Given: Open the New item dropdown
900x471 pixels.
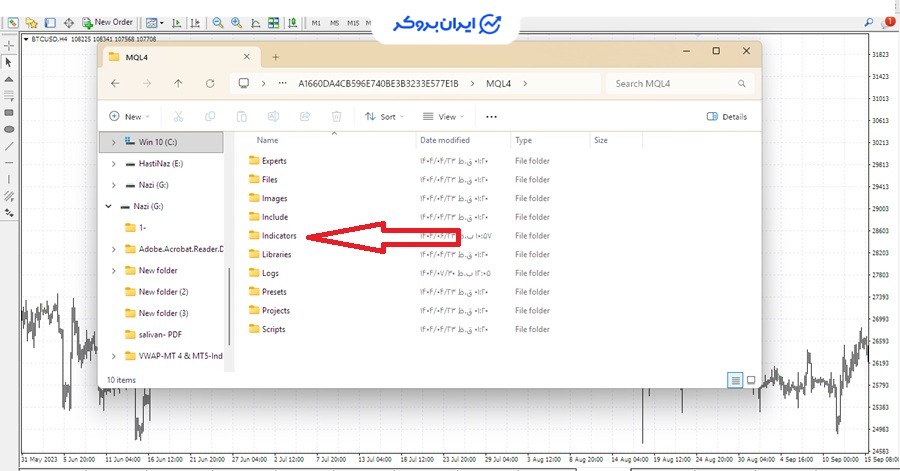Looking at the screenshot, I should point(129,117).
